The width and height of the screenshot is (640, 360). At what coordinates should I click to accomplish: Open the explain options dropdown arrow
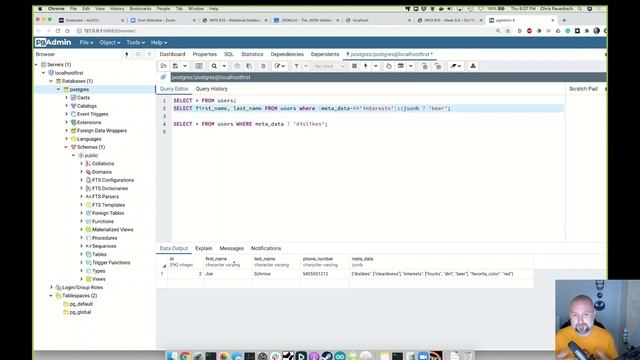411,66
